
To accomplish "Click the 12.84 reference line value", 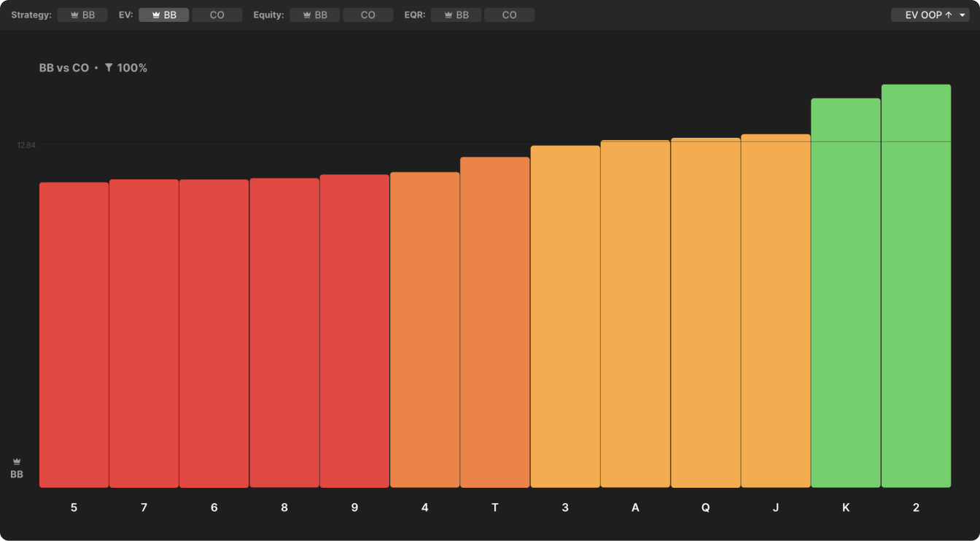I will click(26, 145).
